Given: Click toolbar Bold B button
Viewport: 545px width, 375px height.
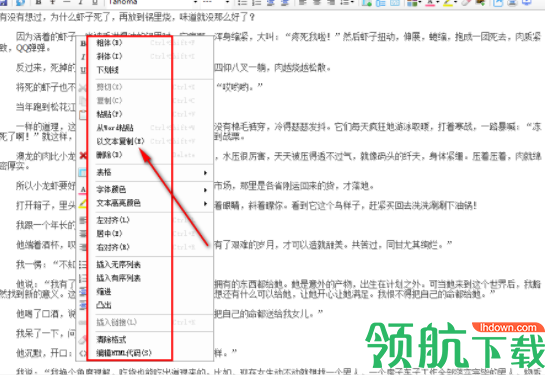Looking at the screenshot, I should pos(38,2).
